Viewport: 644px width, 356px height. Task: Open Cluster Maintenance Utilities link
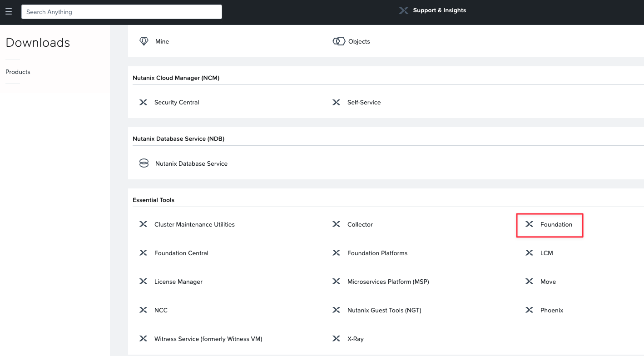[x=194, y=224]
